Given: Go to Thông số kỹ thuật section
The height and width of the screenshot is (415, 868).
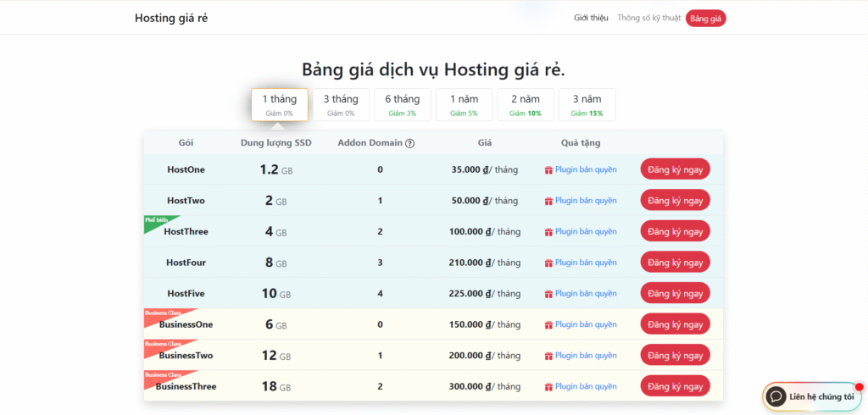Looking at the screenshot, I should [x=648, y=18].
